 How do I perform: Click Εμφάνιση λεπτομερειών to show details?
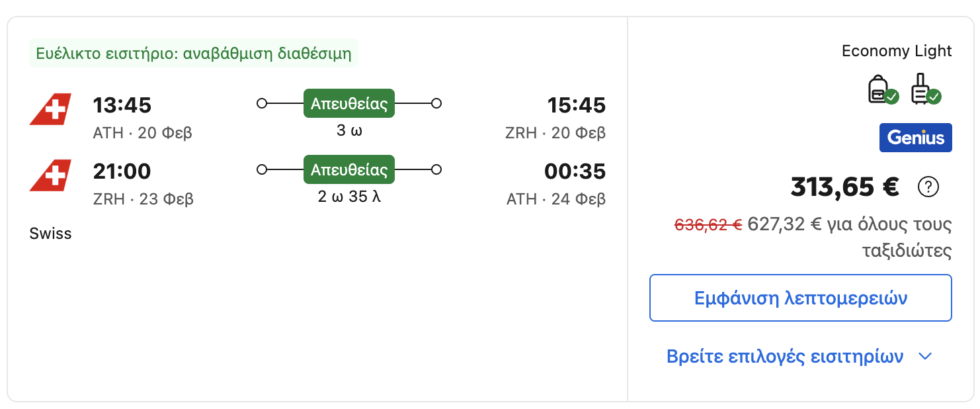point(800,297)
